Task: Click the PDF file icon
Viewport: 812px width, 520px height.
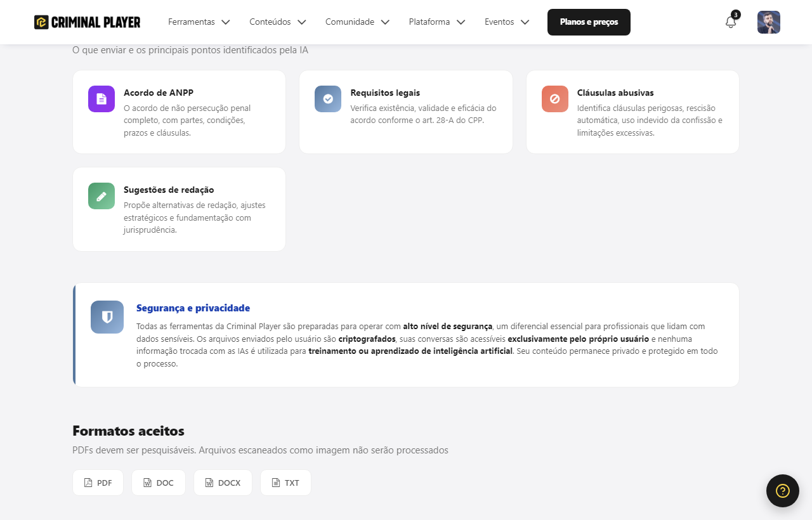Action: pos(88,483)
